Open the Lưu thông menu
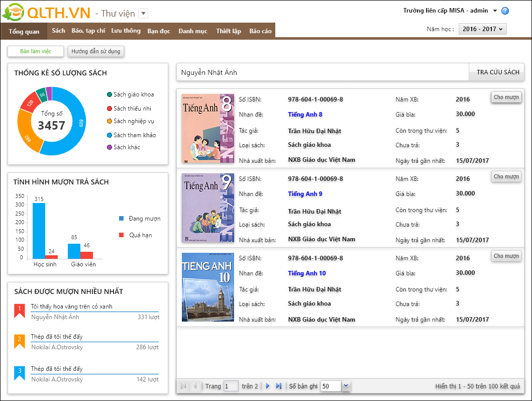The width and height of the screenshot is (532, 401). (126, 31)
